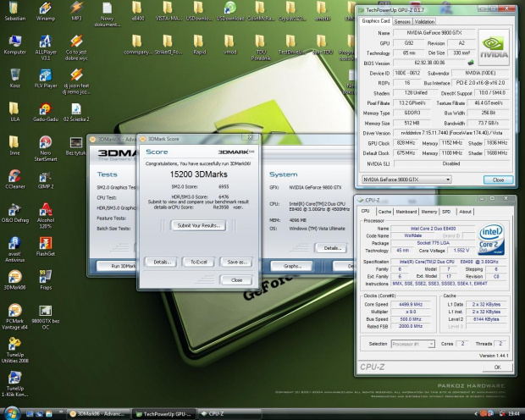Click the NVIDIA logo in GPU-Z
525x420 pixels.
495,47
